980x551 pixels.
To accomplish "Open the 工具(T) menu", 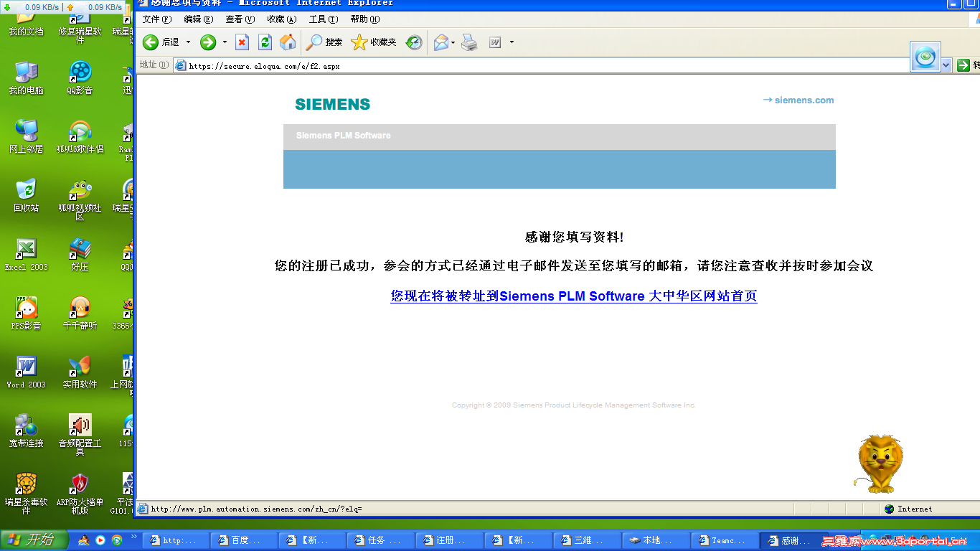I will coord(323,19).
